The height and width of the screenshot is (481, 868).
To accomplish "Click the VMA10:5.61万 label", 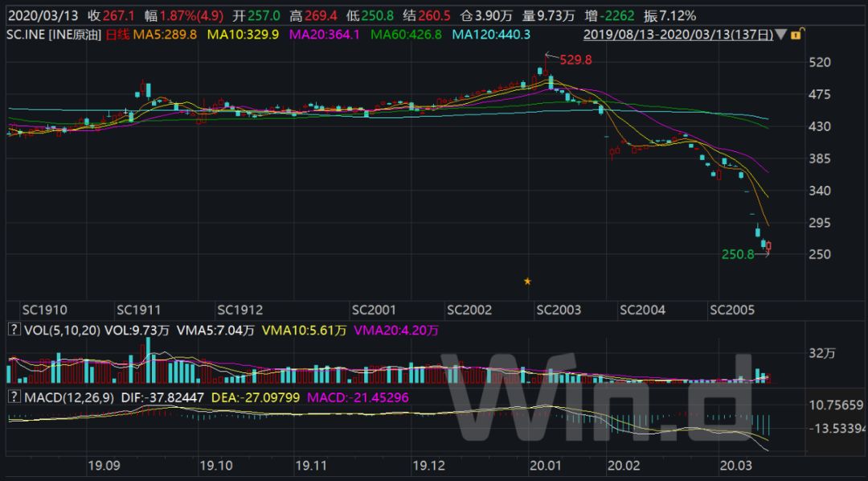I will 303,331.
